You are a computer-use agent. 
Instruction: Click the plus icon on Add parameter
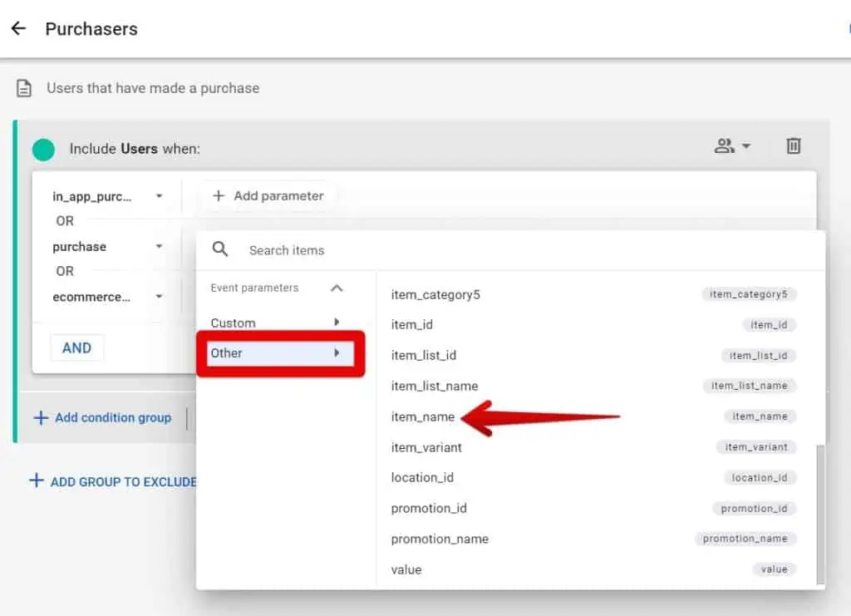[x=219, y=195]
